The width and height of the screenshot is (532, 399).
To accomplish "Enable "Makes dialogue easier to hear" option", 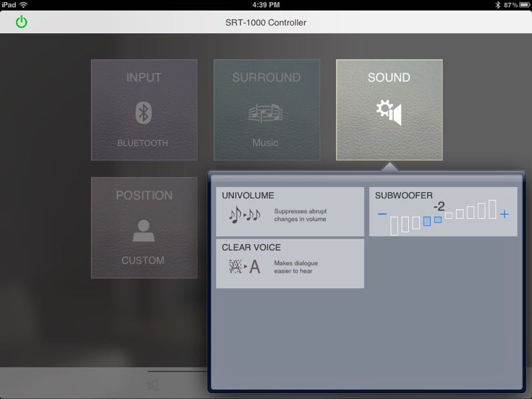I will 293,267.
